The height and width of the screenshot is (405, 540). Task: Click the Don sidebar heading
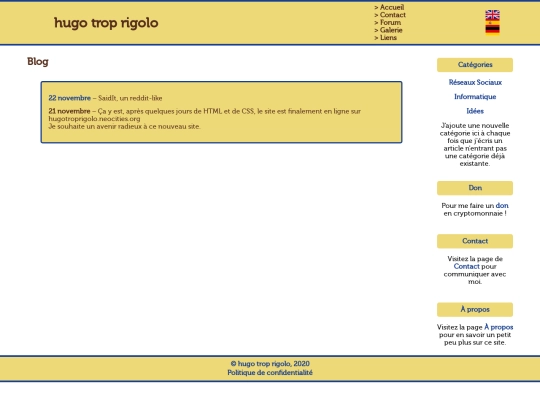pyautogui.click(x=475, y=188)
